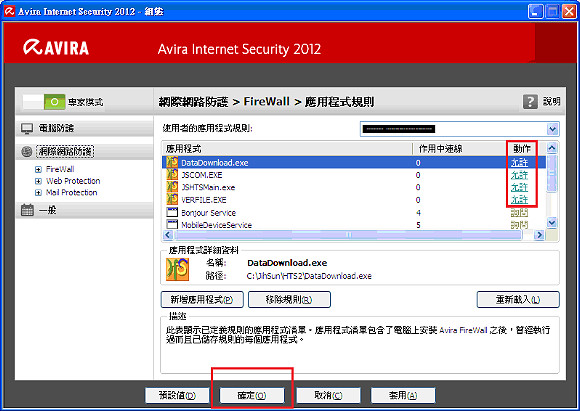The width and height of the screenshot is (580, 411).
Task: Select JSCOM.EXE row icon
Action: [172, 175]
